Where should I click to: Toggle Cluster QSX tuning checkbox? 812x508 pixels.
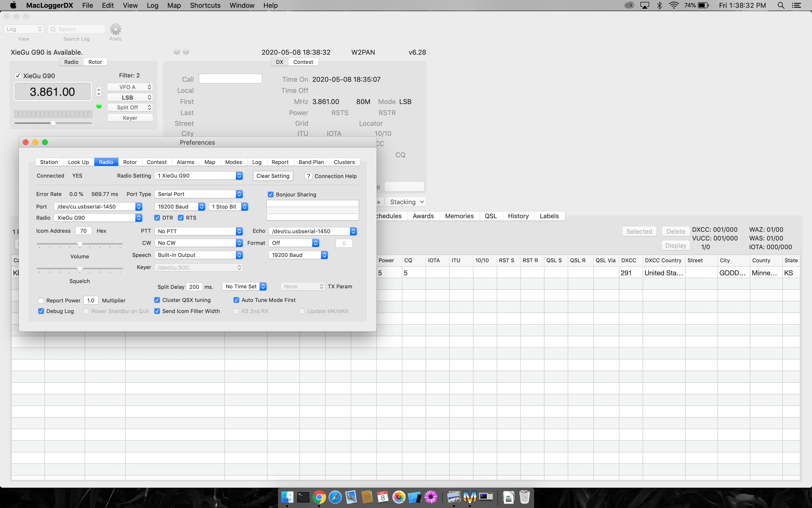[x=157, y=300]
